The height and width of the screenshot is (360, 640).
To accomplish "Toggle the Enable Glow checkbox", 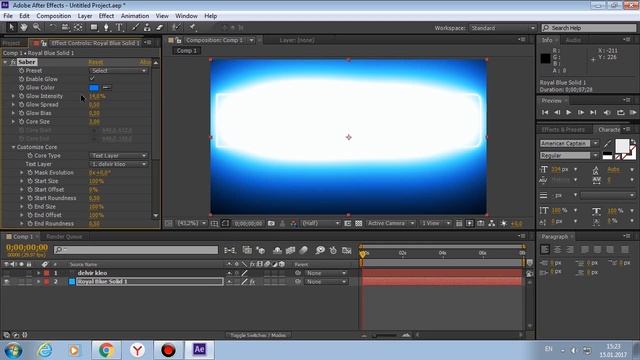I will 92,79.
